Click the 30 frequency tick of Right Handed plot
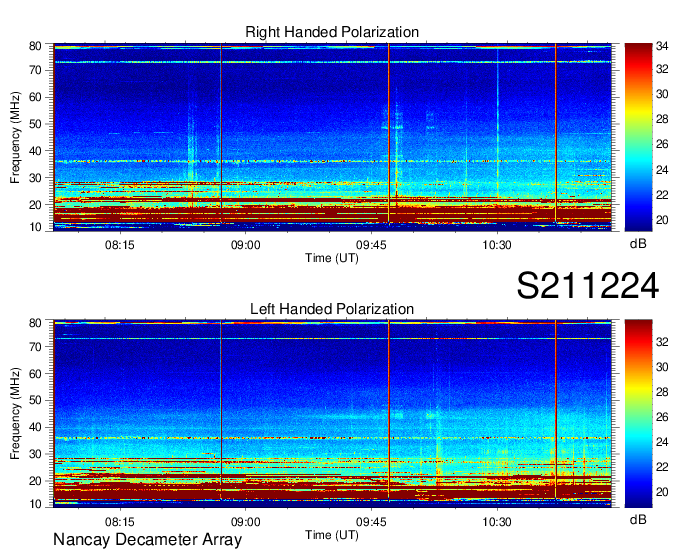The height and width of the screenshot is (552, 680). (x=35, y=178)
